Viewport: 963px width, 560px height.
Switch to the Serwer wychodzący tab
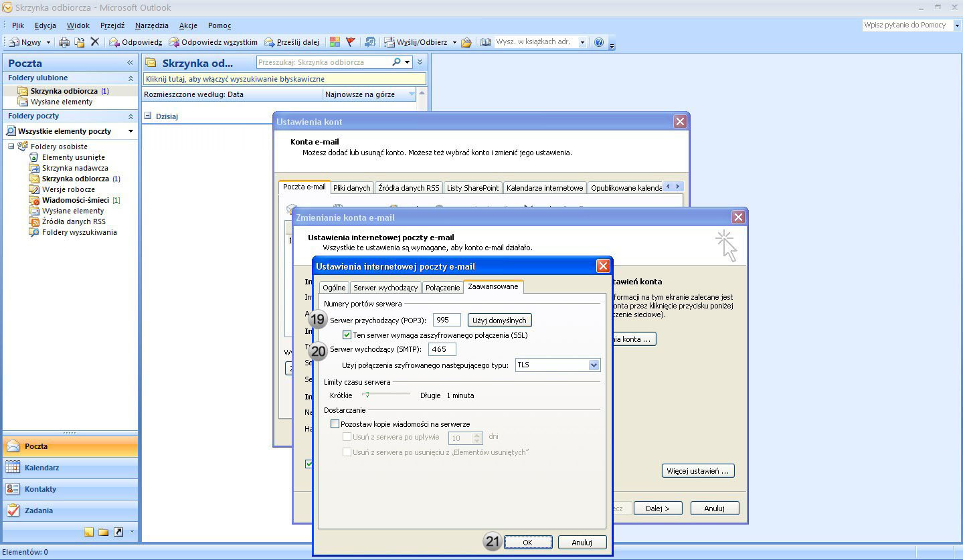(385, 288)
